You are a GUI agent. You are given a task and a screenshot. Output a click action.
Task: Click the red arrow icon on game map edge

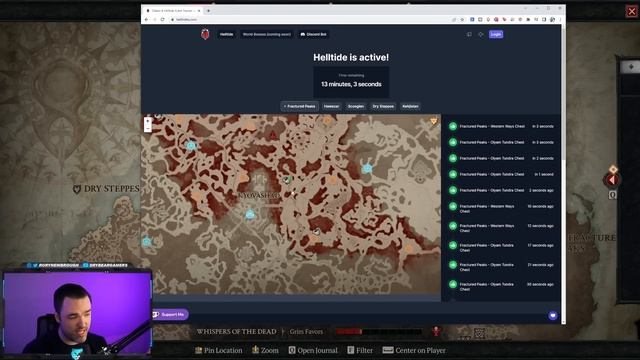(x=612, y=180)
